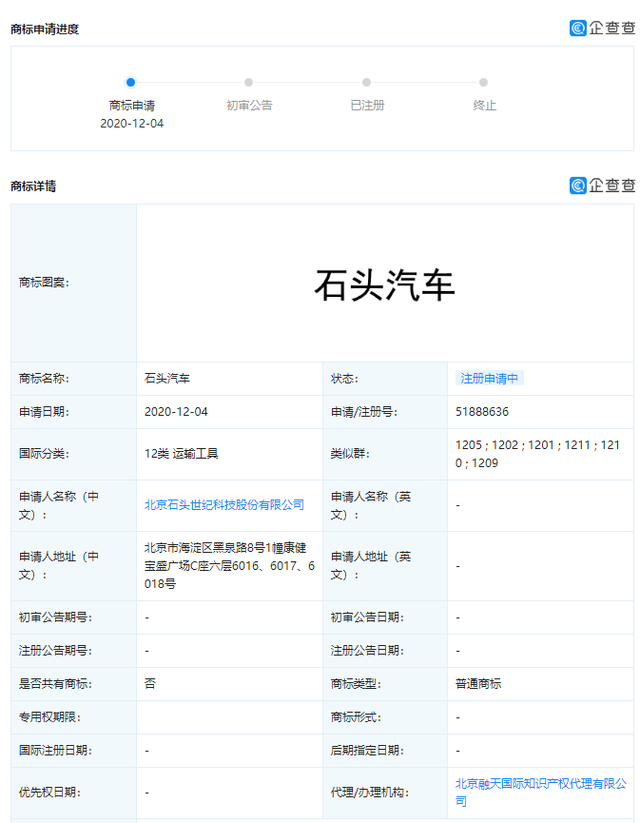This screenshot has height=823, width=640.
Task: Click the 申请人地址（英文） field label
Action: 371,565
